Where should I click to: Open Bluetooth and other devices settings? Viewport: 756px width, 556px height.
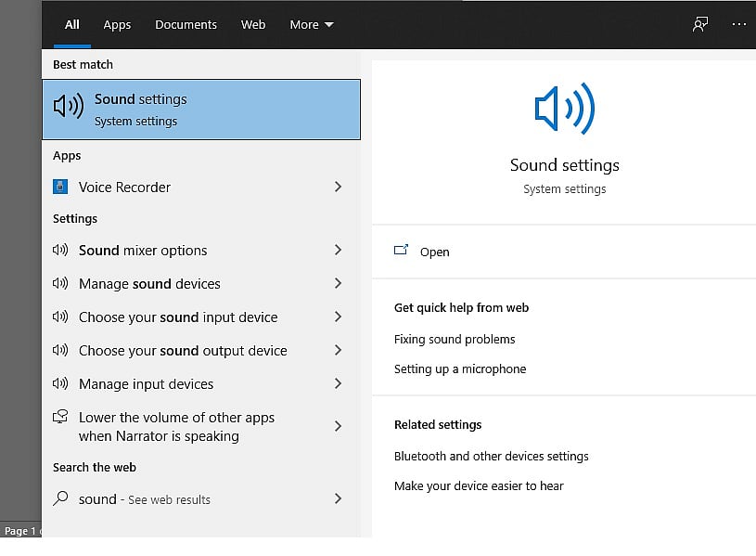tap(492, 456)
